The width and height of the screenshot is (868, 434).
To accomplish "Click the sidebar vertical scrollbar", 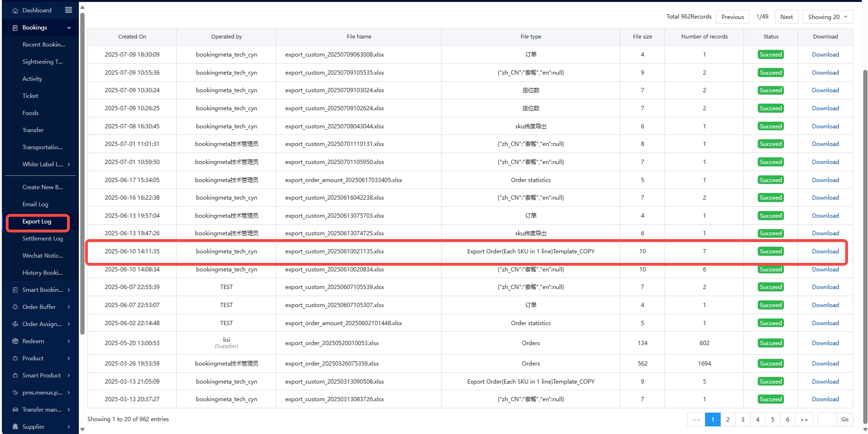I will pos(82,171).
